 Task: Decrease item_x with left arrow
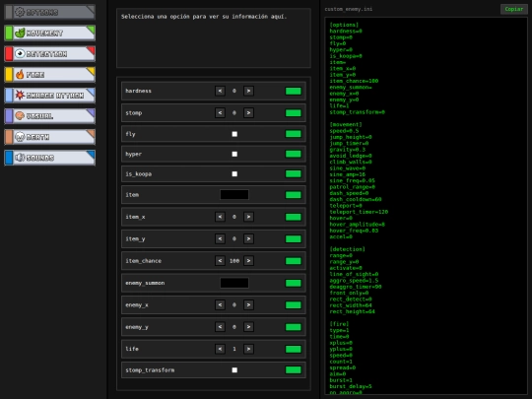tap(220, 217)
